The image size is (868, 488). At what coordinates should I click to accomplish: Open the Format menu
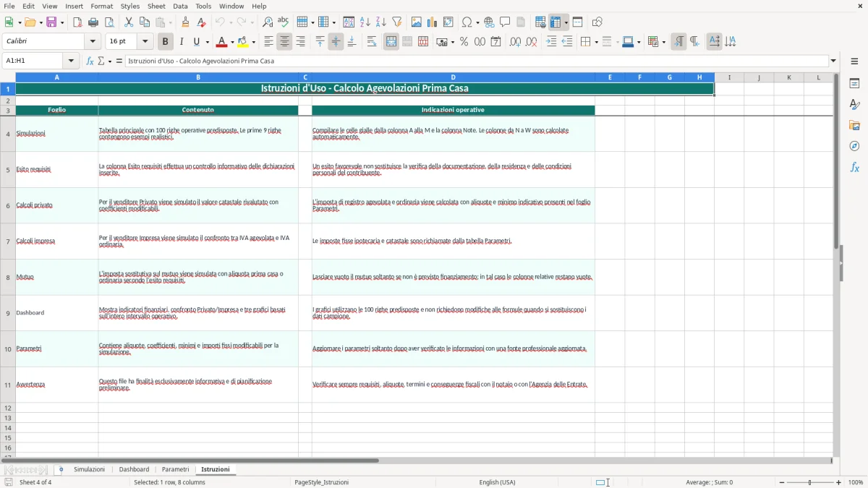tap(101, 6)
